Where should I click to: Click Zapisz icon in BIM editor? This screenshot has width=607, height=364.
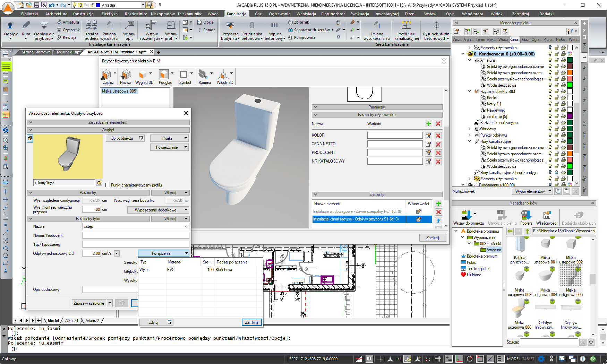[108, 77]
